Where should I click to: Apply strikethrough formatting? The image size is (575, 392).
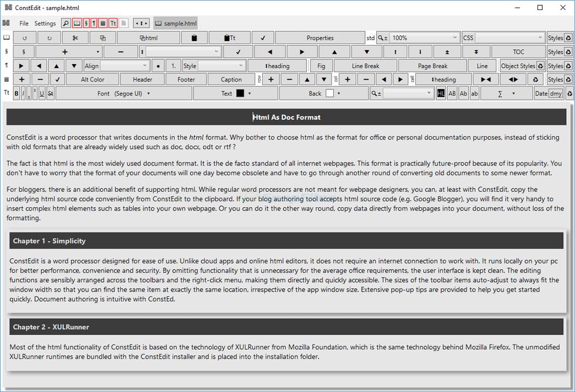pyautogui.click(x=50, y=93)
